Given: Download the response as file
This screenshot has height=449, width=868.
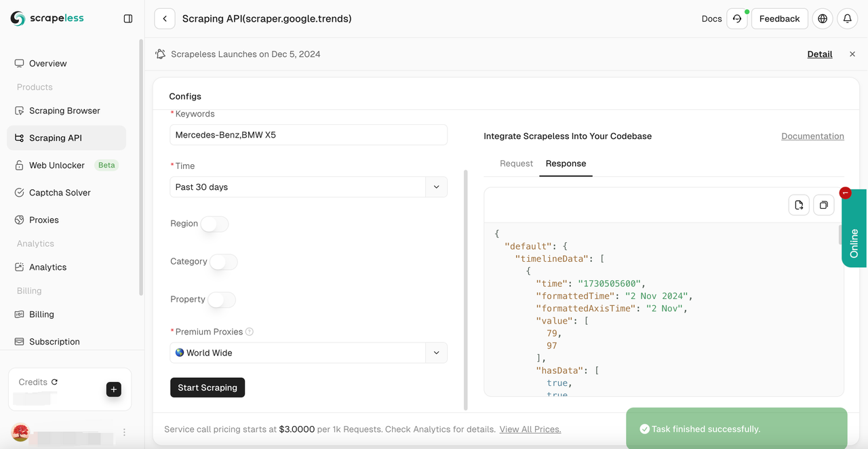Looking at the screenshot, I should point(799,205).
